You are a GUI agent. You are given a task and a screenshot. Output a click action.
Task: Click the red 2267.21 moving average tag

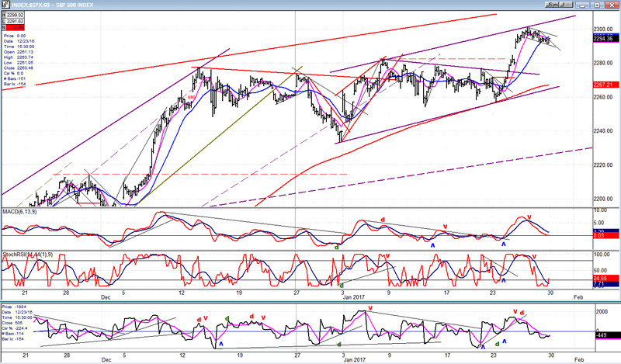click(606, 85)
